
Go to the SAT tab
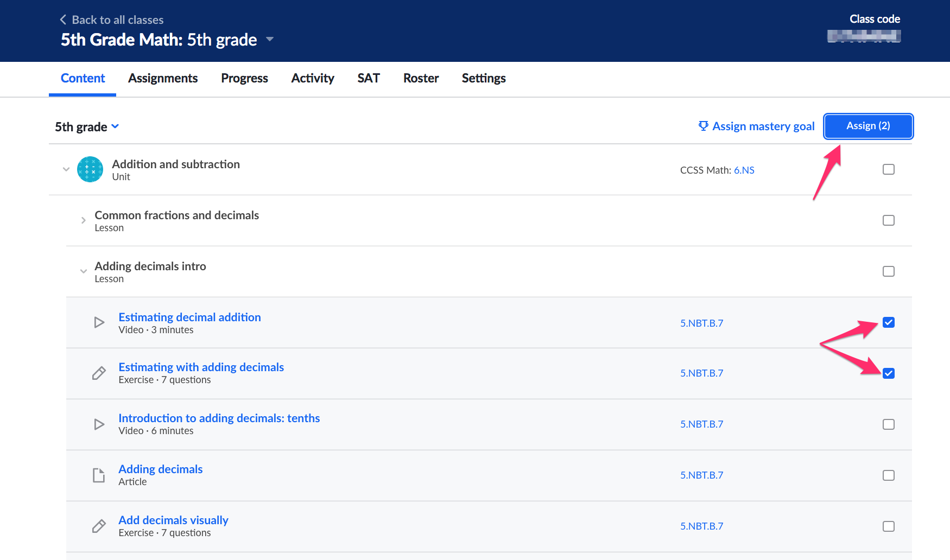[369, 79]
